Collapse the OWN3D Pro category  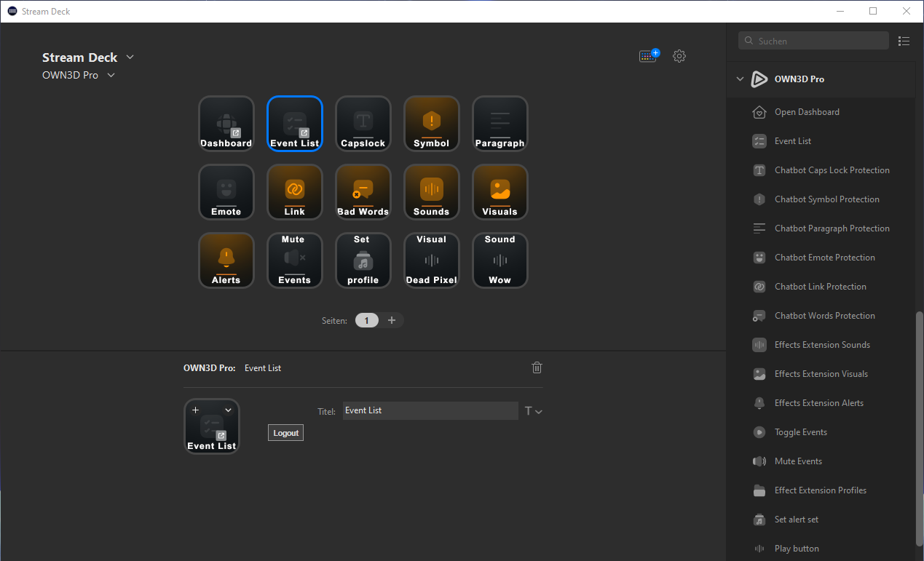[x=740, y=79]
